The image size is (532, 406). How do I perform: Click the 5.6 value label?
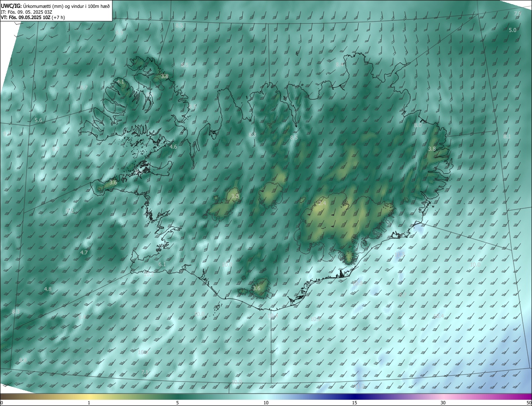pos(38,120)
